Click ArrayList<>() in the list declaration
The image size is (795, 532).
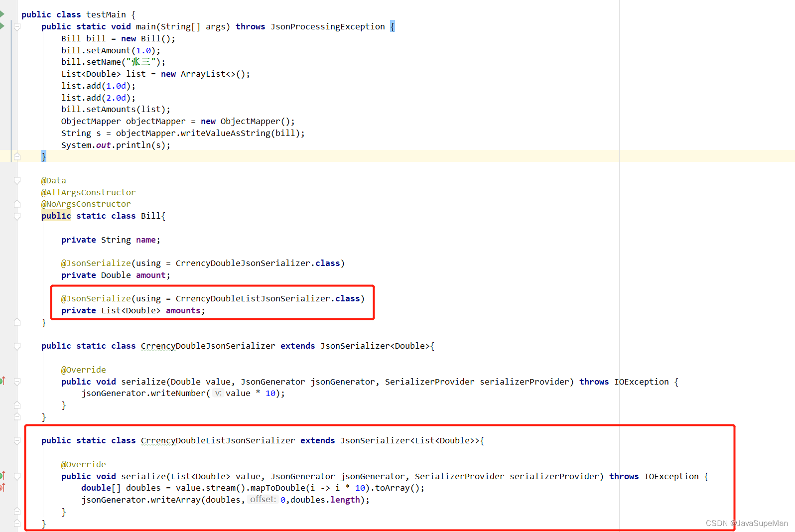click(213, 74)
